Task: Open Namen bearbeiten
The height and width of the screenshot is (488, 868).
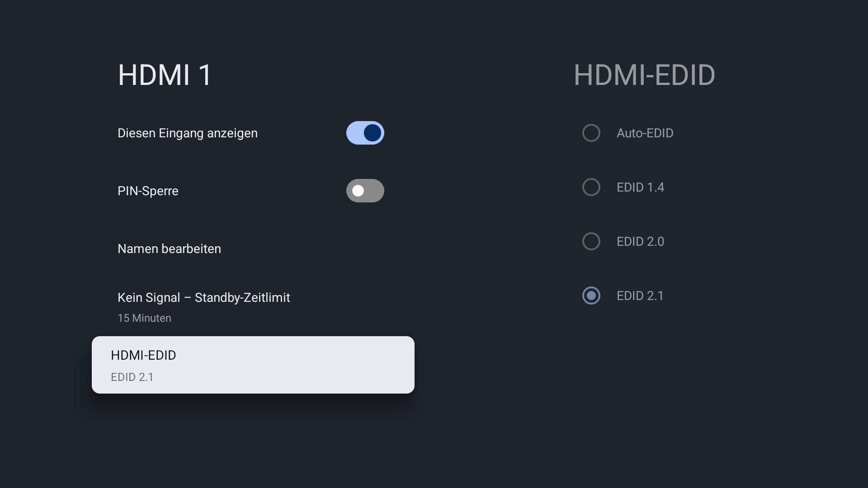Action: tap(169, 249)
